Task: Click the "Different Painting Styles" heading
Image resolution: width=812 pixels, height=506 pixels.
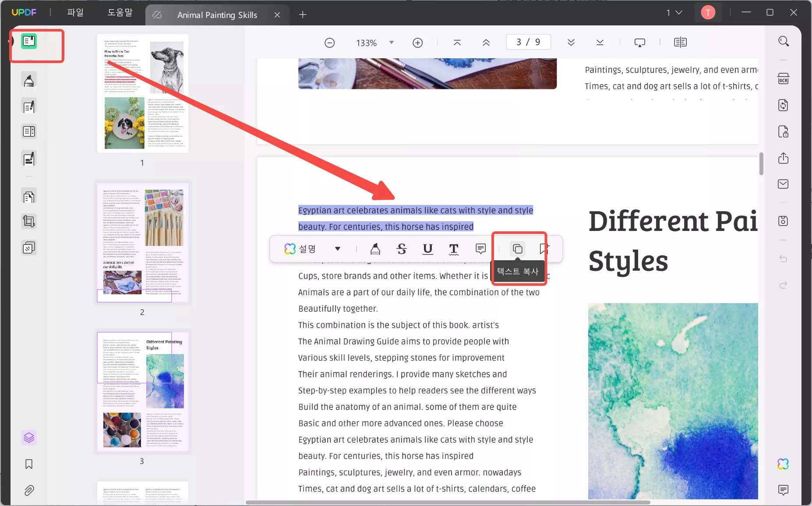Action: coord(673,241)
